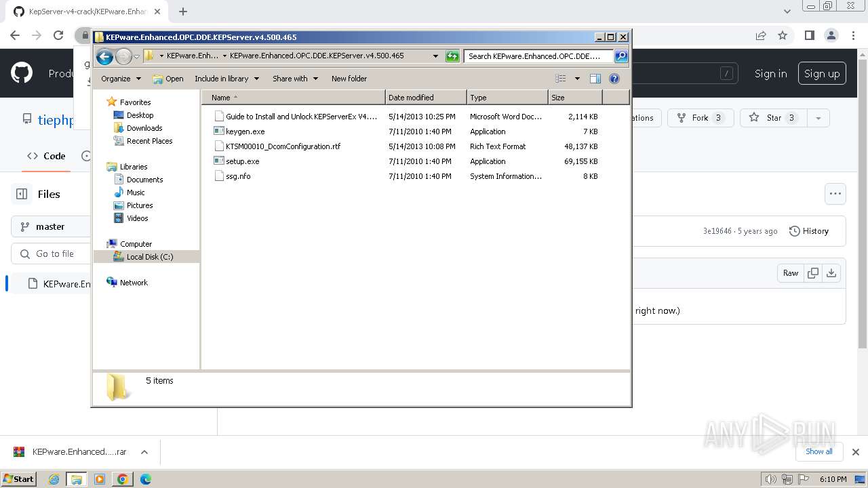Open the Include in library menu

tap(226, 79)
